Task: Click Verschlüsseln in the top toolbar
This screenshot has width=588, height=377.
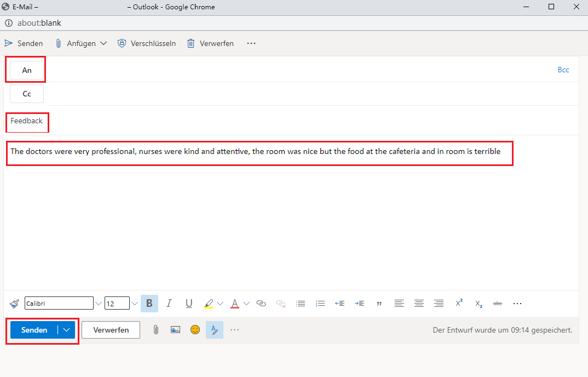Action: pyautogui.click(x=147, y=43)
